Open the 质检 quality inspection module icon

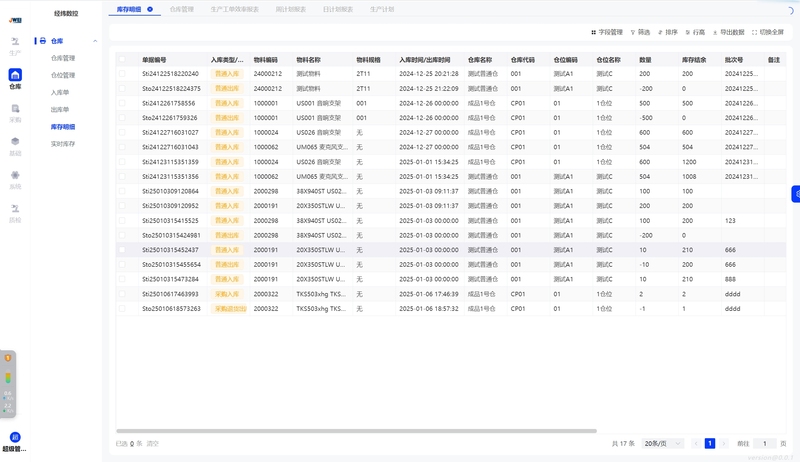tap(15, 213)
